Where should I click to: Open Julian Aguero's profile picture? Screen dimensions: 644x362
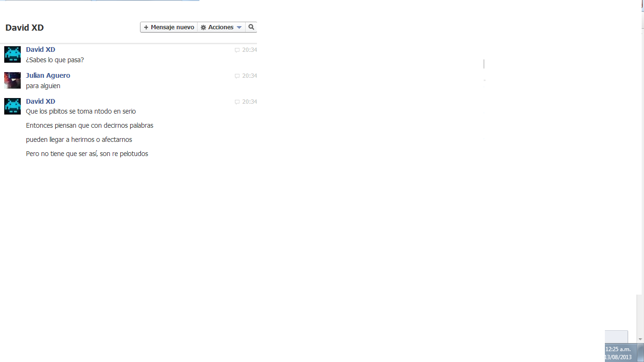(12, 81)
